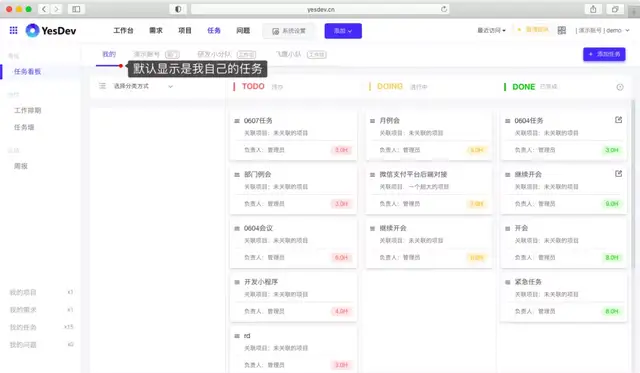640x373 pixels.
Task: Reload the page with the refresh icon
Action: 444,9
